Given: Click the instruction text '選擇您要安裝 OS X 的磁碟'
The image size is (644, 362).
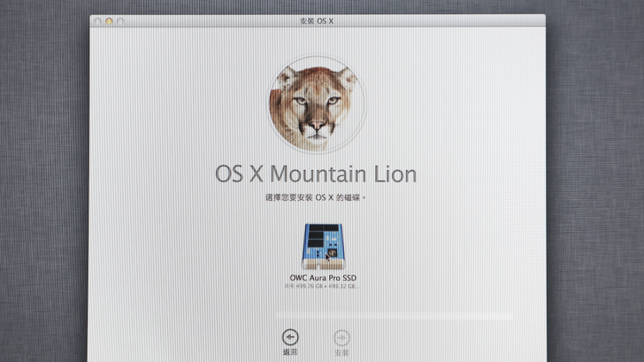Looking at the screenshot, I should (x=312, y=197).
